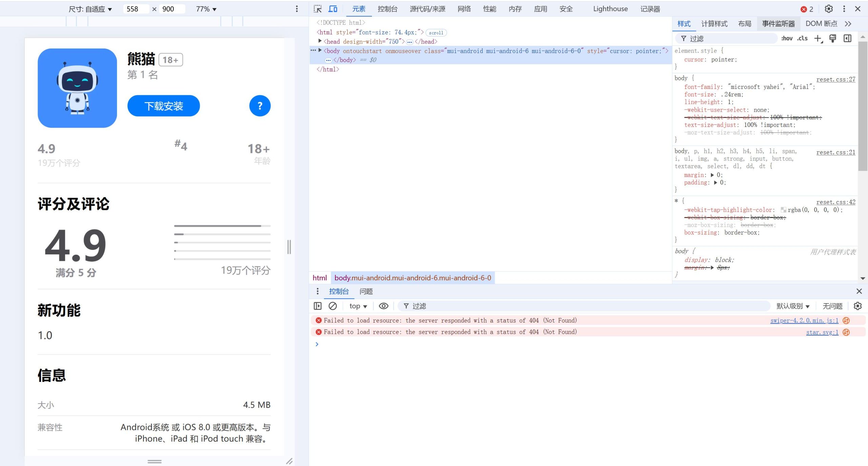Screen dimensions: 868x466
Task: Open device toolbar more options menu
Action: pyautogui.click(x=297, y=9)
